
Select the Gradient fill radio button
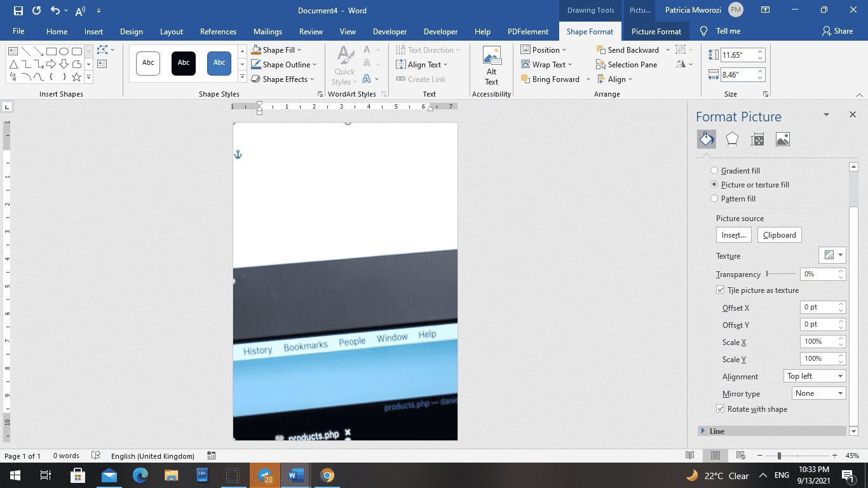[x=714, y=170]
